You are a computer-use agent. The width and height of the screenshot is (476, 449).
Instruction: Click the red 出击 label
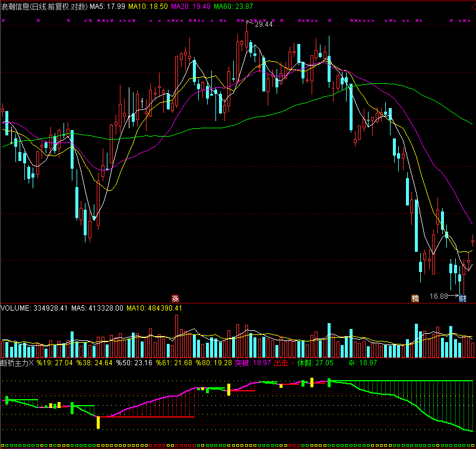tap(284, 362)
